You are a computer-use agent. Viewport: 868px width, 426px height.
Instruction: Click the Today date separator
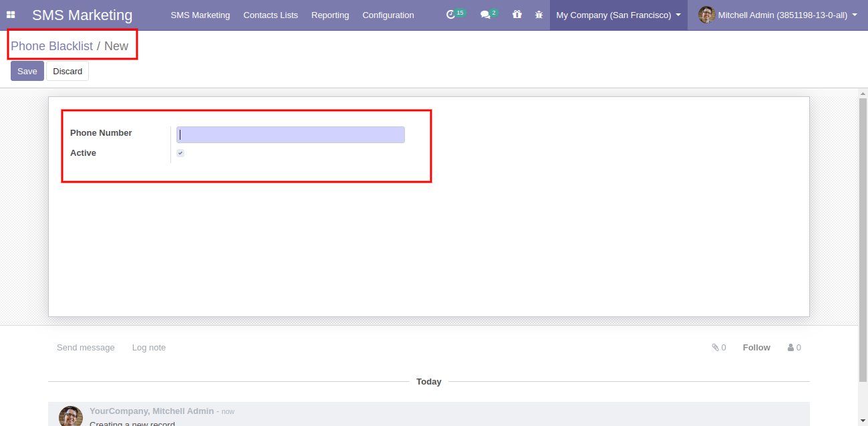[429, 381]
